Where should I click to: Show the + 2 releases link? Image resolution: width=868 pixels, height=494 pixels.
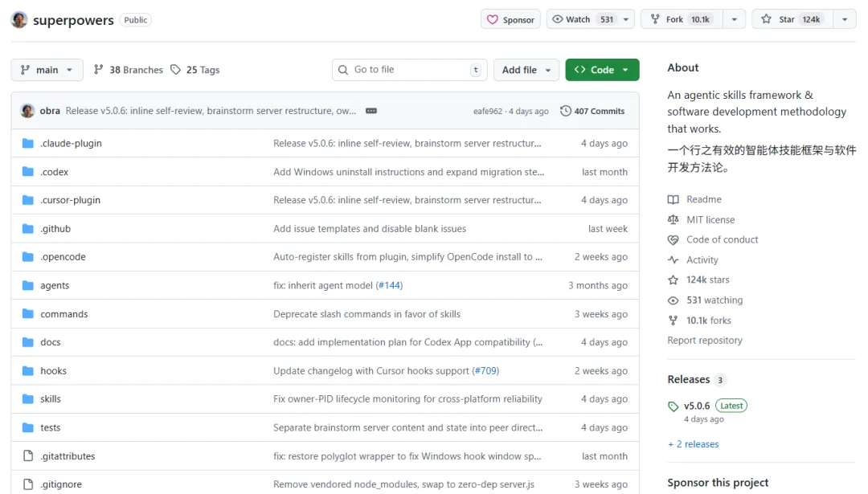click(693, 444)
